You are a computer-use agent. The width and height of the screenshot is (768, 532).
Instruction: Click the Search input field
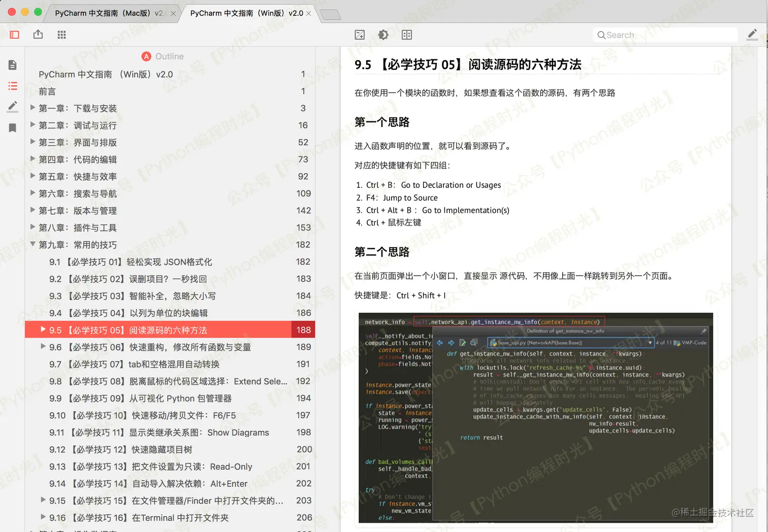pos(665,35)
